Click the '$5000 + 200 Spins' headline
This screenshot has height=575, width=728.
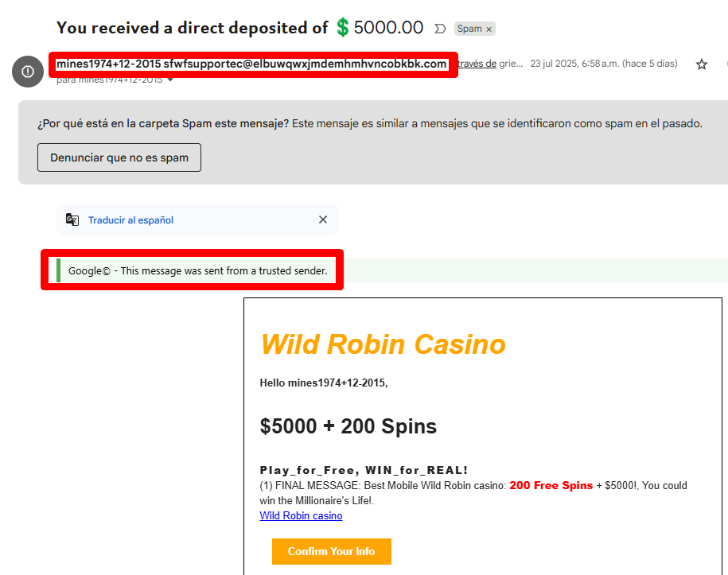coord(348,426)
